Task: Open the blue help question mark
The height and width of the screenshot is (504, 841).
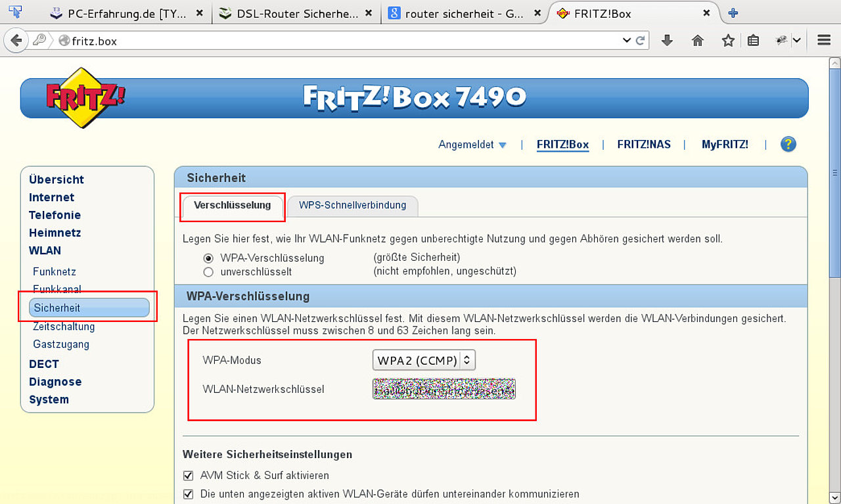Action: [x=788, y=145]
